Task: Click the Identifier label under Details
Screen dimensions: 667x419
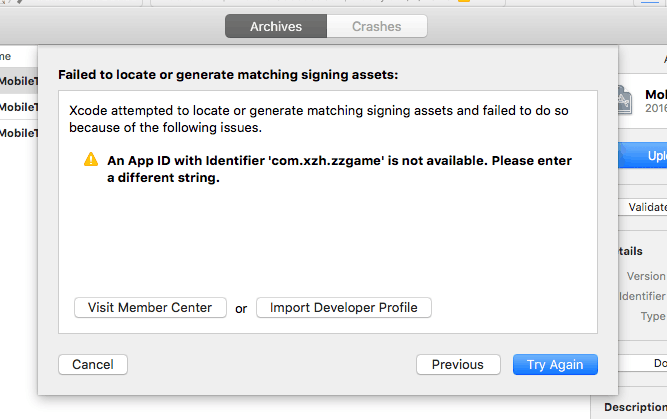Action: point(643,296)
